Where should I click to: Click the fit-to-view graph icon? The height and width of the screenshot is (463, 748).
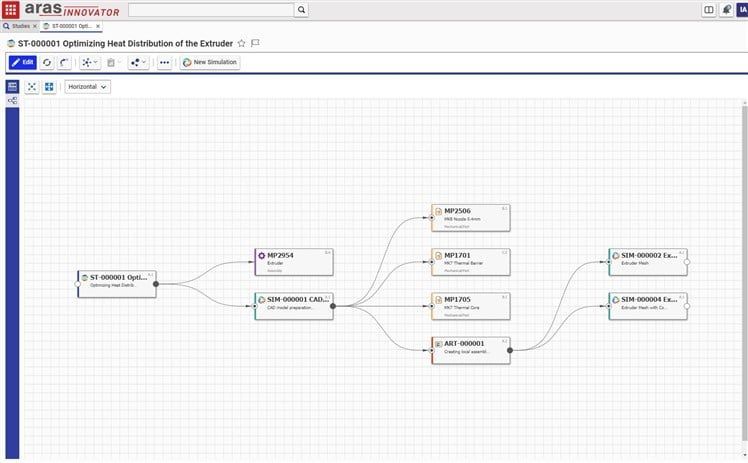pyautogui.click(x=31, y=87)
